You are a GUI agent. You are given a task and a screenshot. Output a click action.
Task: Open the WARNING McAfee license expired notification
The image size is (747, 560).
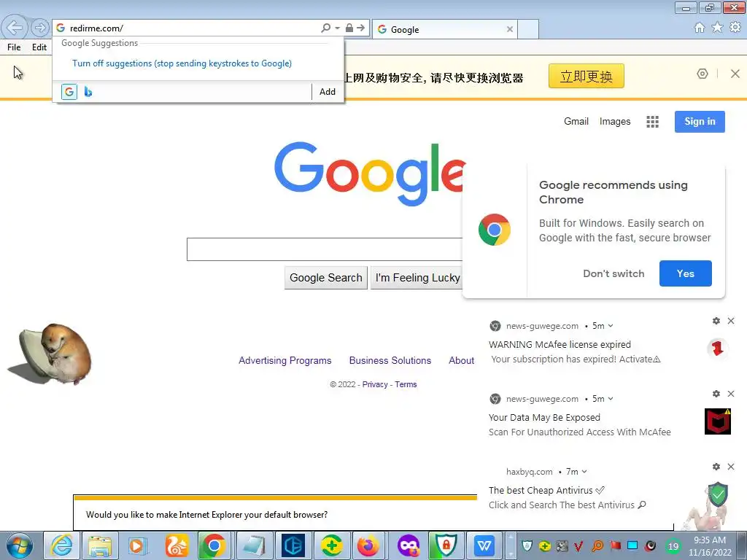pyautogui.click(x=560, y=344)
